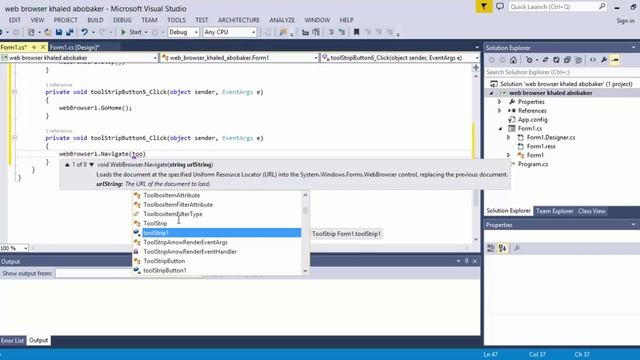Click the Start debugging button

coord(131,32)
